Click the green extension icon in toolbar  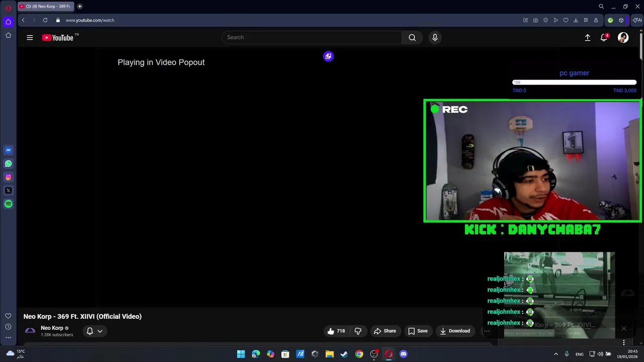pos(610,20)
